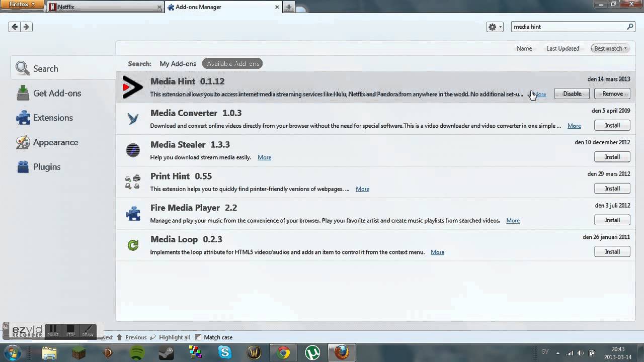Click the Media Stealer globe icon
Screen dimensions: 644x362
click(133, 150)
